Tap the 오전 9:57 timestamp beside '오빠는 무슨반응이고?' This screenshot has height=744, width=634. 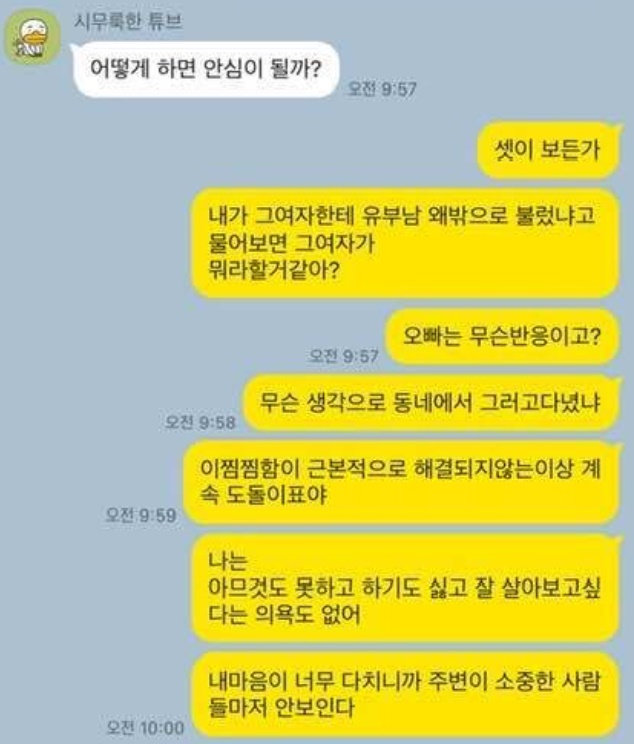click(343, 356)
